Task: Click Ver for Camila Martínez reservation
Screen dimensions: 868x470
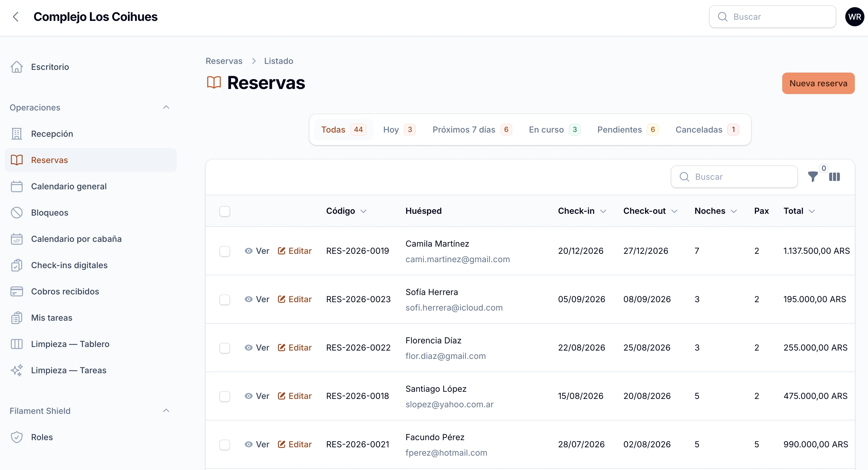Action: point(257,251)
